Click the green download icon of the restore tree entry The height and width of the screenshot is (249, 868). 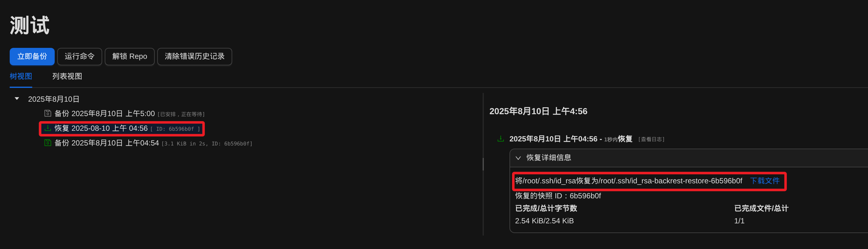(x=48, y=128)
